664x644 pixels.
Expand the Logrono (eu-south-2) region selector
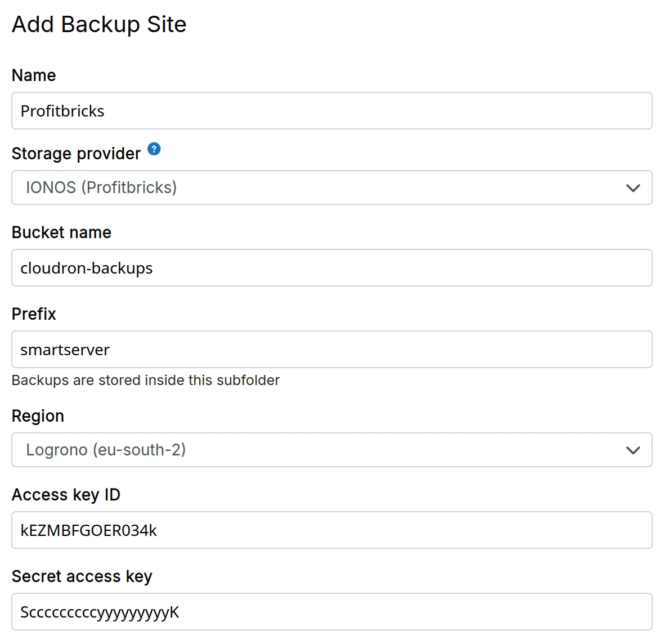(x=332, y=450)
